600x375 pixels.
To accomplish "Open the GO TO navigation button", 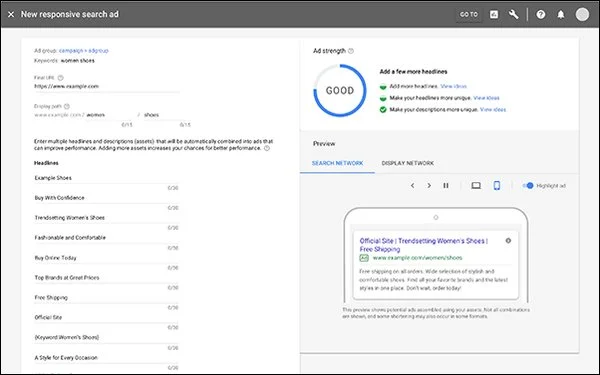I will 469,15.
